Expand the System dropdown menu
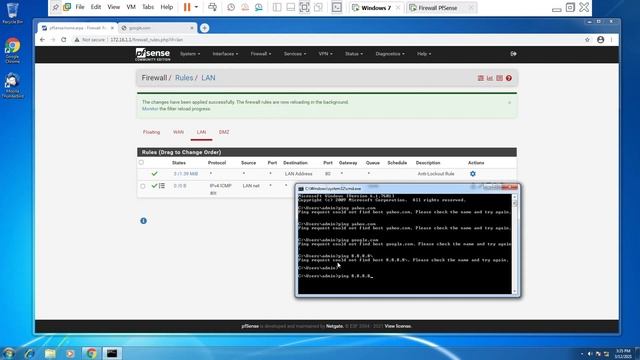Viewport: 640px width, 360px height. (190, 54)
